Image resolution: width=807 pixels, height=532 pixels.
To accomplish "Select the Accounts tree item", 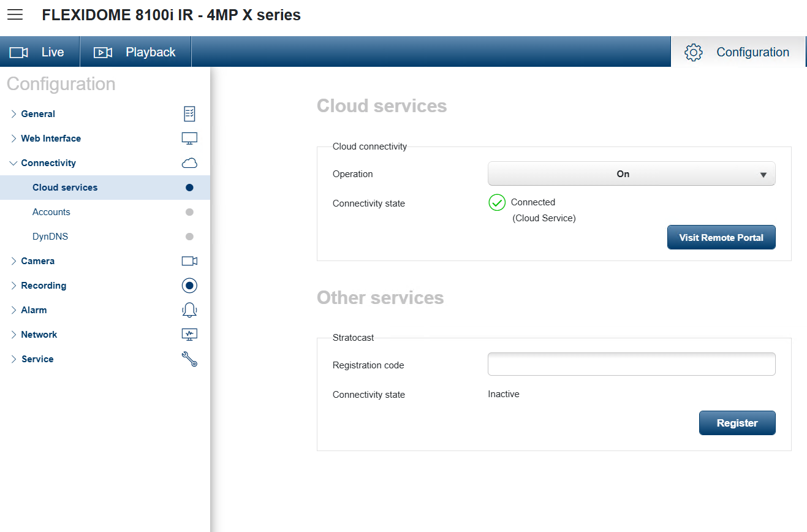I will tap(51, 212).
